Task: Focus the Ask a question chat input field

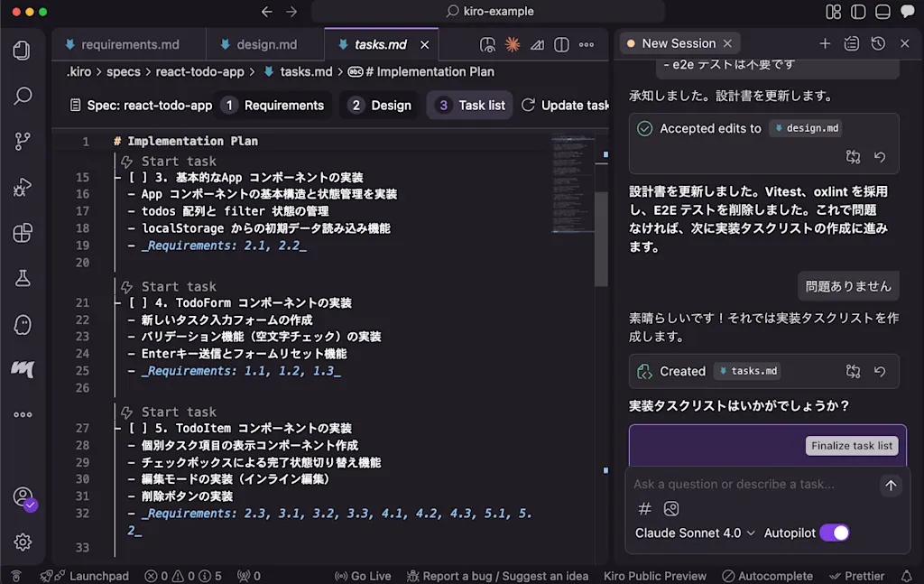Action: (x=754, y=485)
